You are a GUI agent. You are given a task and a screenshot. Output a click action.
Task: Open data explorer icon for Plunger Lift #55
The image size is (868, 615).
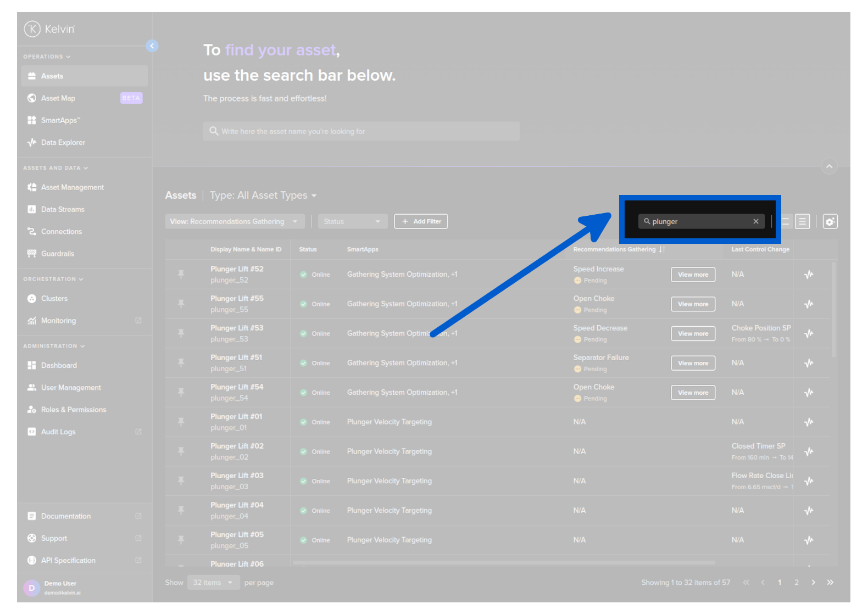click(809, 304)
